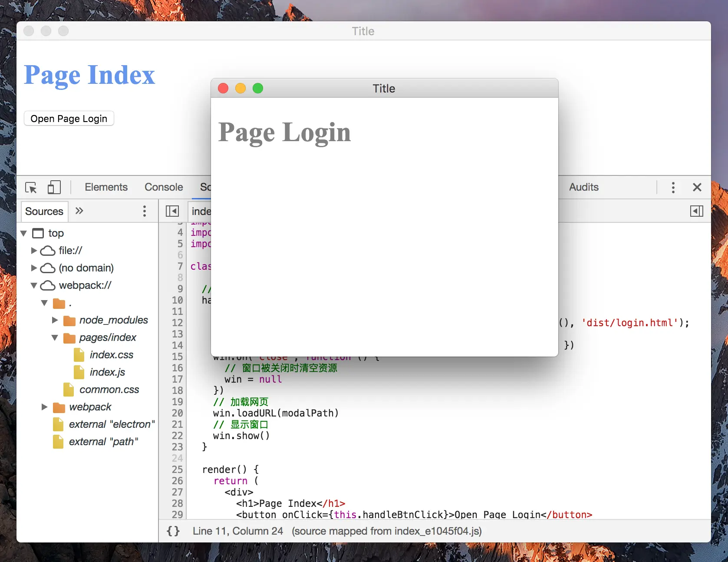This screenshot has width=728, height=562.
Task: Click the render() { code line
Action: pyautogui.click(x=231, y=469)
